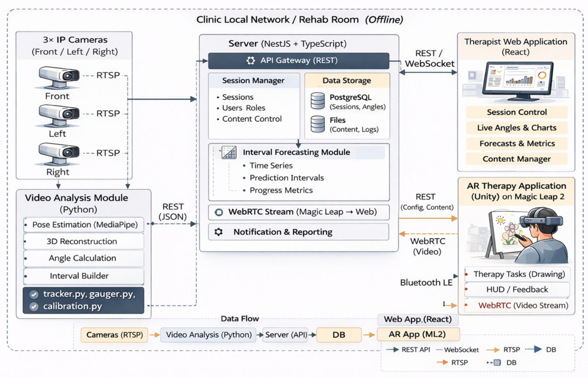This screenshot has width=588, height=378.
Task: Click the DB legend database icon
Action: (x=497, y=363)
